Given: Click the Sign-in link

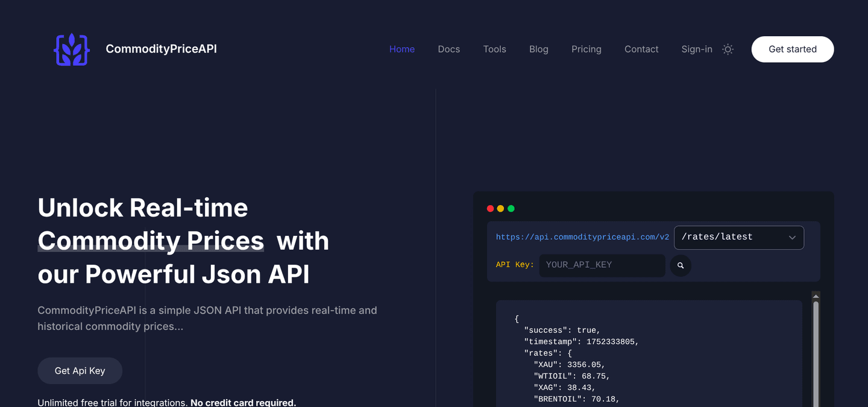Looking at the screenshot, I should [x=697, y=49].
